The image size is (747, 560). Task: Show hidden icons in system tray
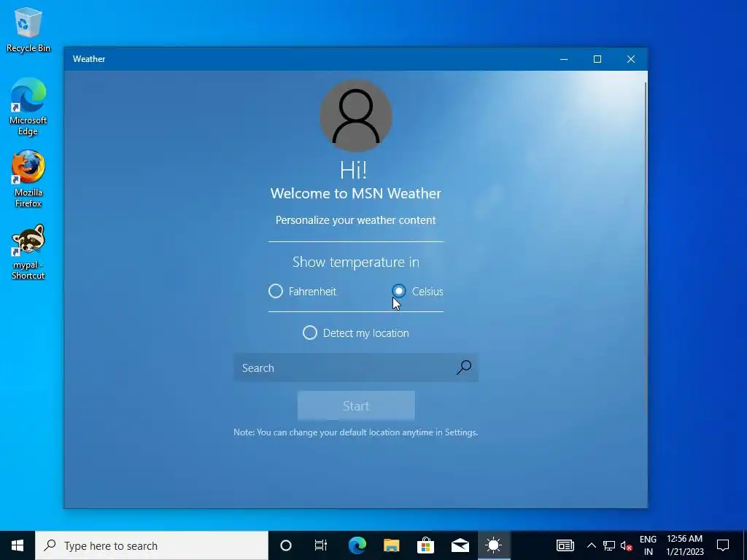(591, 545)
